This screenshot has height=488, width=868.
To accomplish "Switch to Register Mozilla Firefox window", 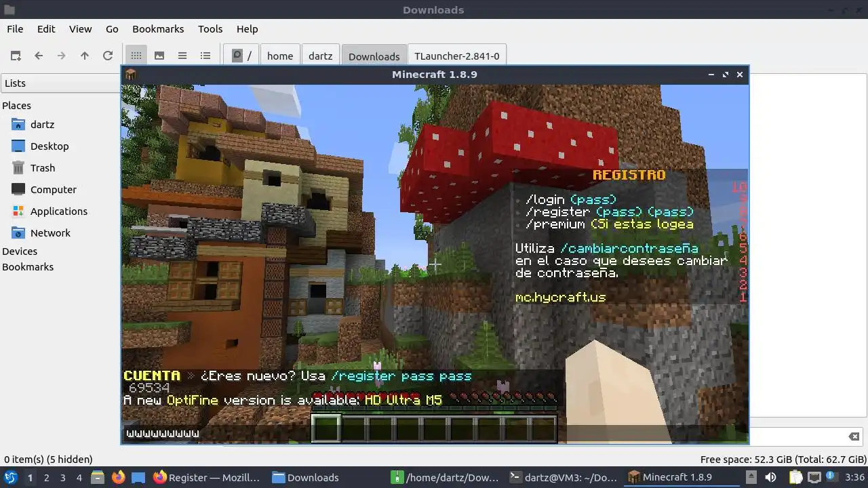I will (x=208, y=477).
